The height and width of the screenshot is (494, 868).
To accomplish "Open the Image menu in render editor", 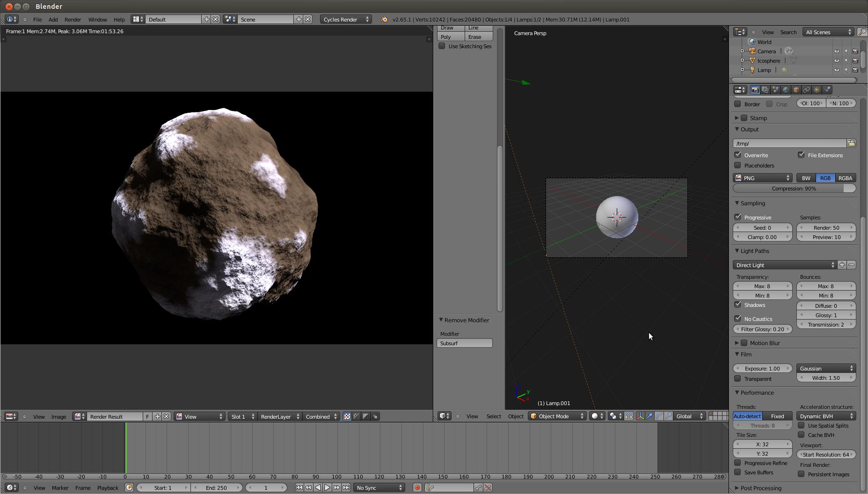I will tap(58, 416).
